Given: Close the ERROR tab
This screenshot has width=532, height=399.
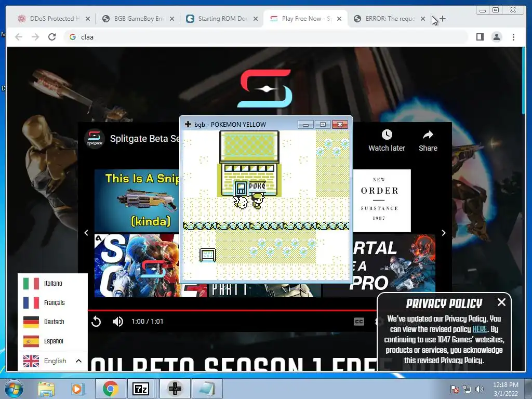Looking at the screenshot, I should [423, 19].
